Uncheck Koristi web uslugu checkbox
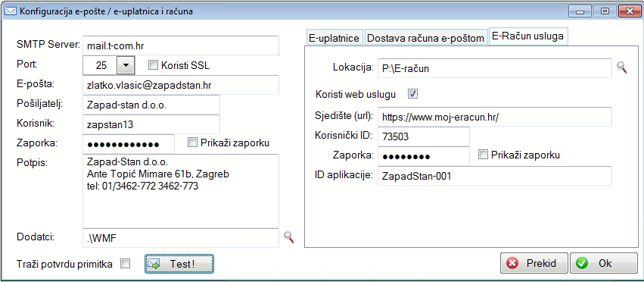This screenshot has width=644, height=282. pos(412,94)
